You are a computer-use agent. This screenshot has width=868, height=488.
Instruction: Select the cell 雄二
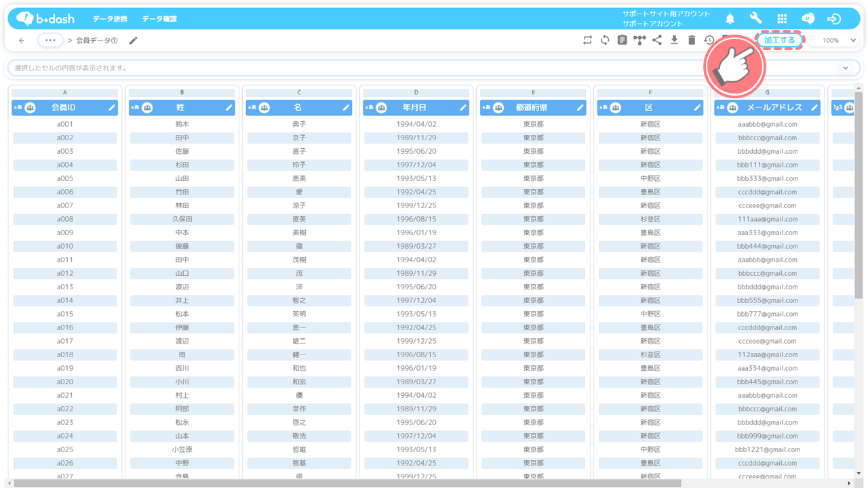coord(299,341)
